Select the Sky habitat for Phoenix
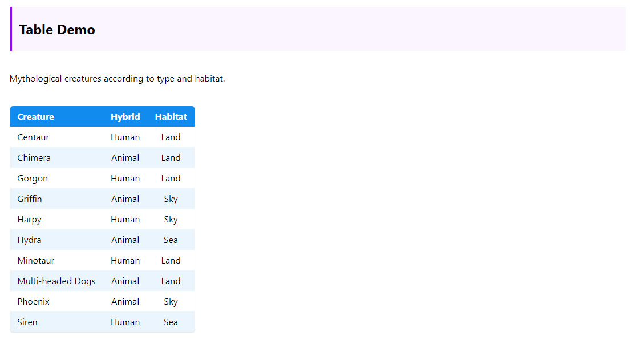This screenshot has width=644, height=340. tap(171, 302)
